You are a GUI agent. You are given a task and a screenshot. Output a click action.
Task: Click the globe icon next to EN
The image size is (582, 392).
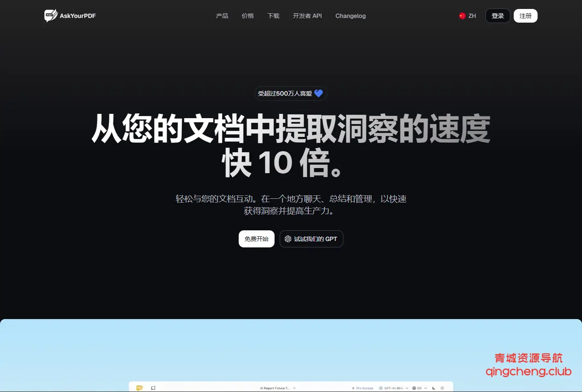[x=413, y=388]
